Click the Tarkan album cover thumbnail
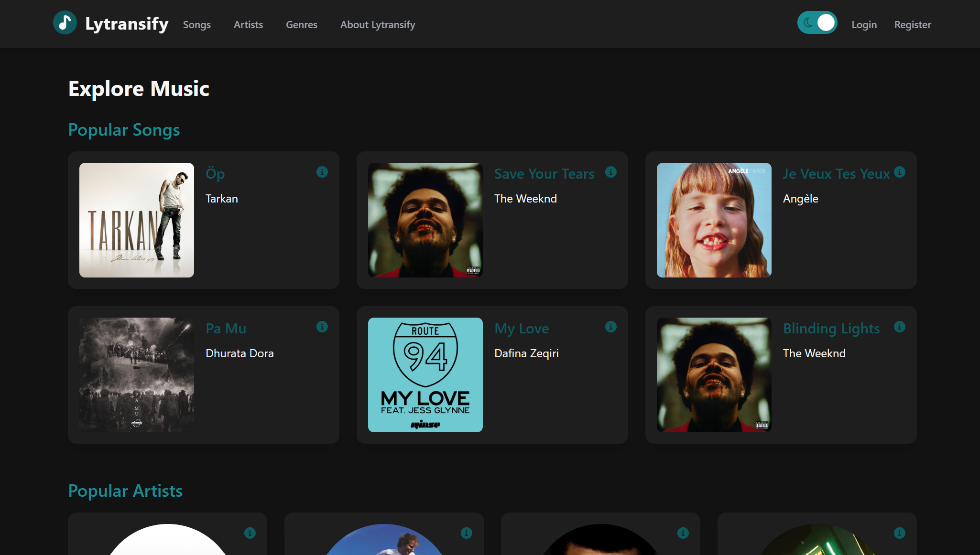 point(137,220)
